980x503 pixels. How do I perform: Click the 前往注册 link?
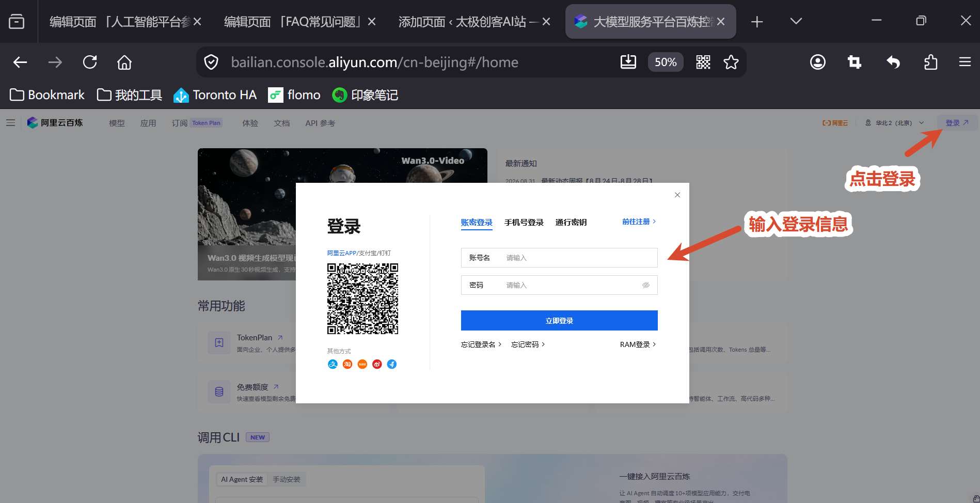click(x=639, y=222)
